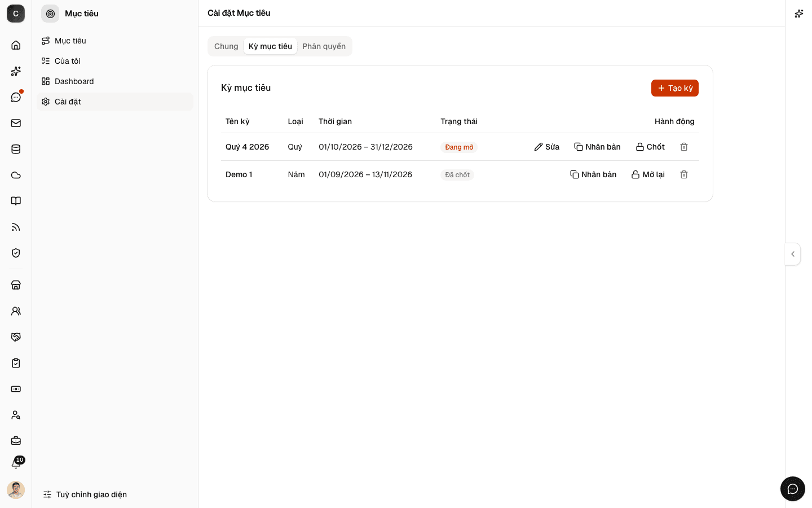
Task: Open chat messages icon with red dot
Action: tap(16, 97)
